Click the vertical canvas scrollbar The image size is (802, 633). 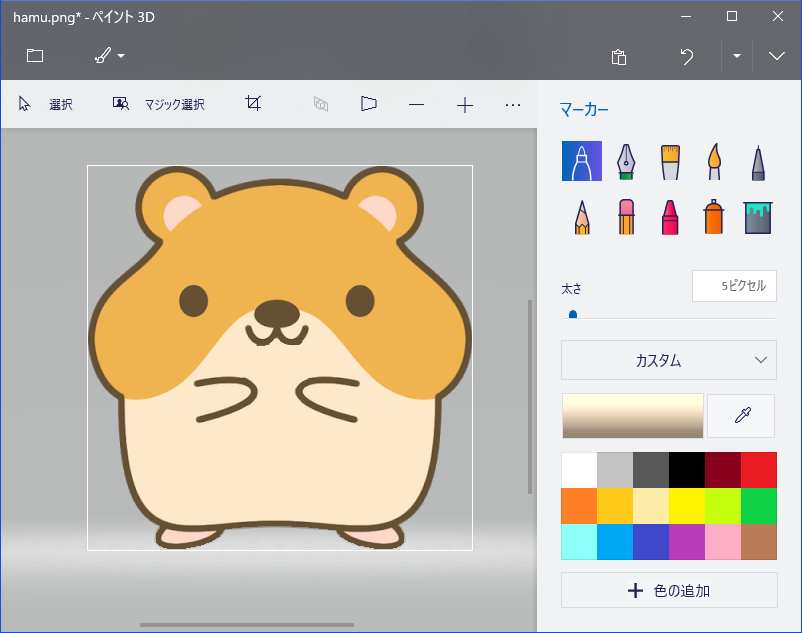[x=530, y=397]
